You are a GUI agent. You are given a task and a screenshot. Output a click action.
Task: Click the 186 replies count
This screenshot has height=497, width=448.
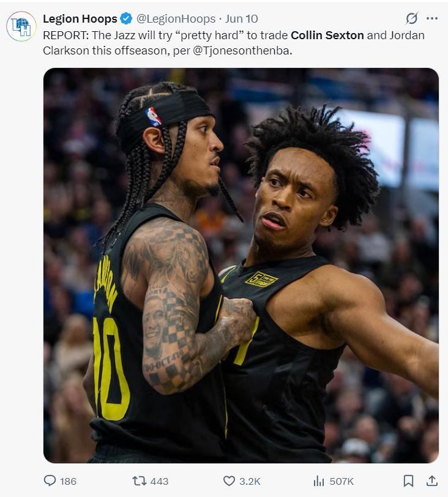(68, 481)
